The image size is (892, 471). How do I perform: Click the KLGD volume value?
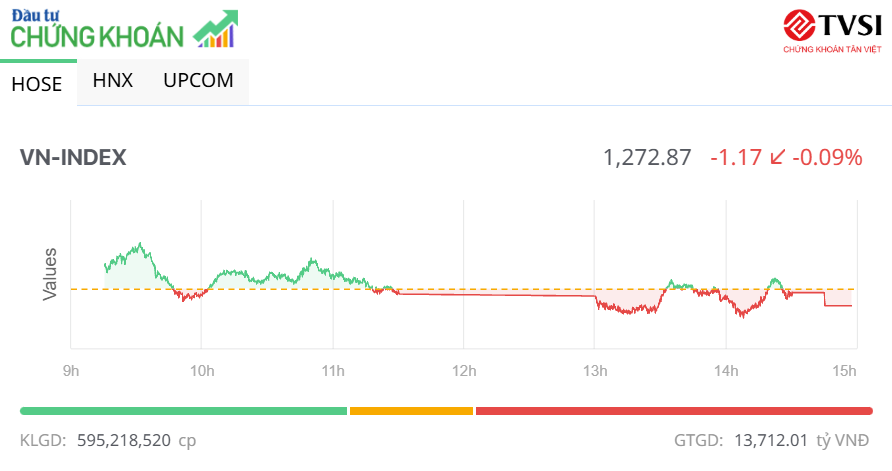[124, 439]
